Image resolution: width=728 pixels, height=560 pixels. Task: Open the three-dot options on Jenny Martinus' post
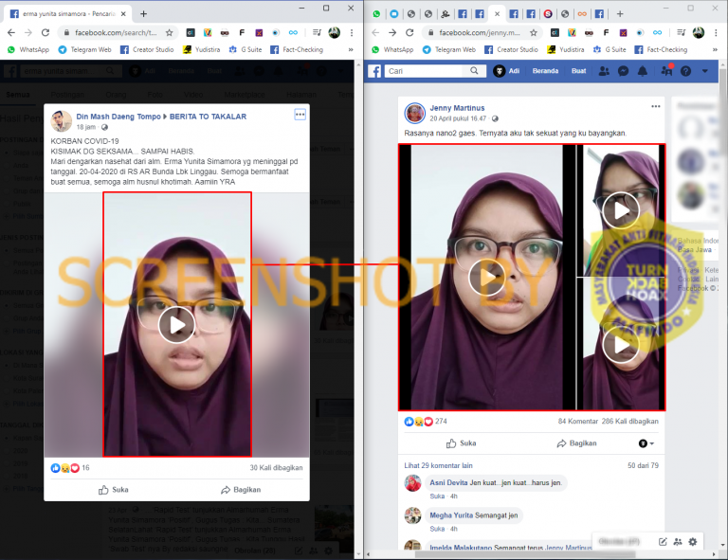tap(656, 106)
